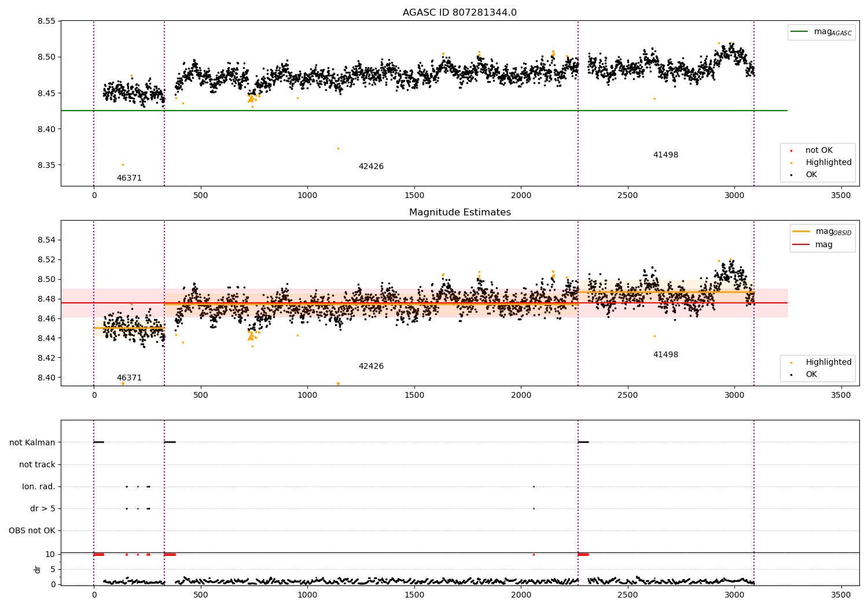868x608 pixels.
Task: Click the 'Ion. rad.' axis label
Action: click(x=39, y=487)
